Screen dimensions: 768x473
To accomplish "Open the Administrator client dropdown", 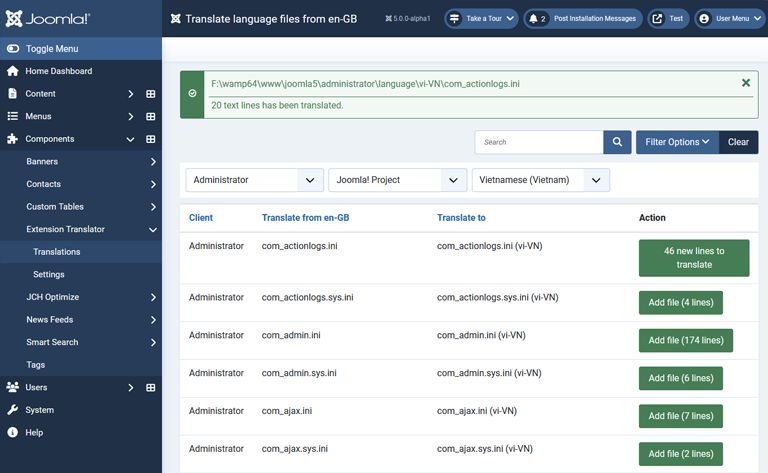I will tap(254, 180).
